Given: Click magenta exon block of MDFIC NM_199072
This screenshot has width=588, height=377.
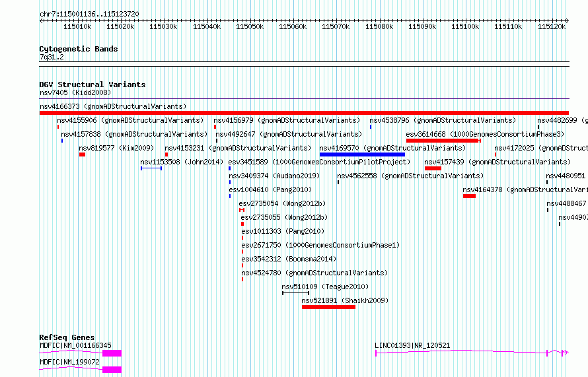Looking at the screenshot, I should (112, 370).
